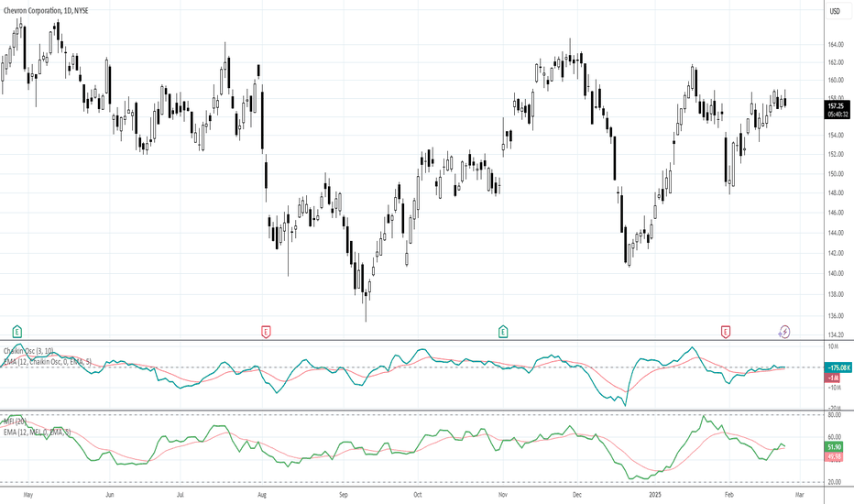Click the May label on time axis
The image size is (854, 504).
click(x=28, y=495)
